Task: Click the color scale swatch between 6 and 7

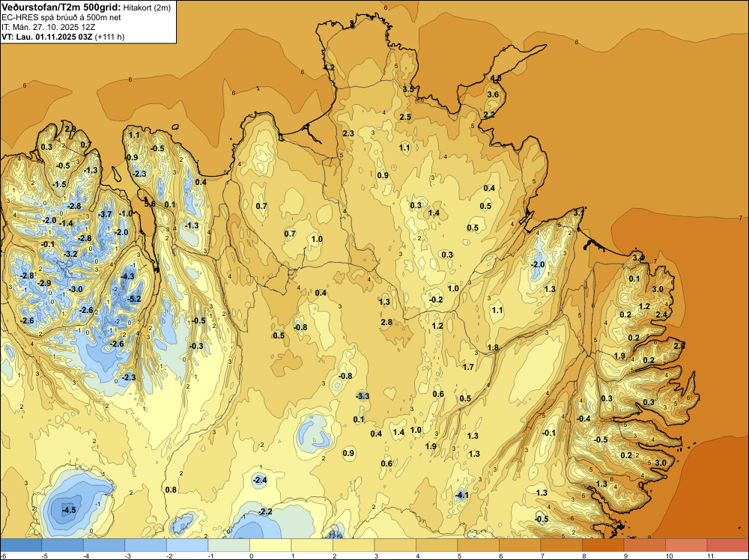Action: [520, 545]
